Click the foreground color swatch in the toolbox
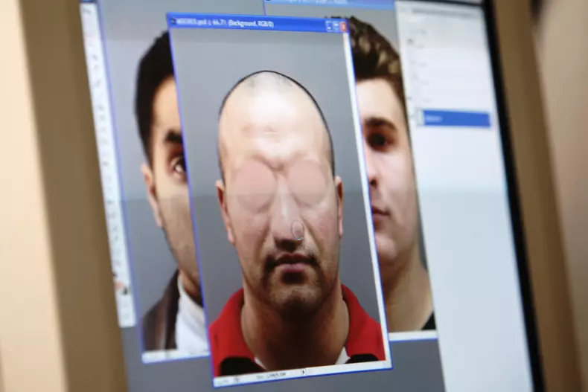 [x=119, y=285]
